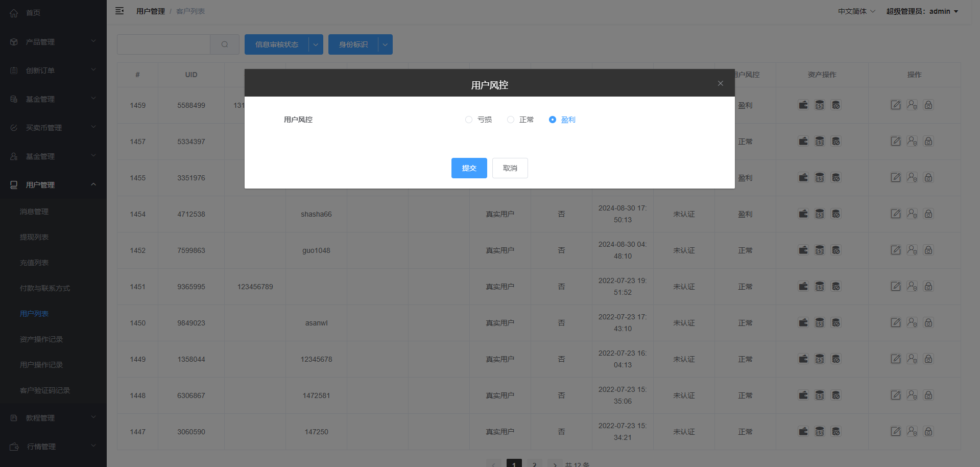Open the 中文简体 language dropdown

coord(856,11)
